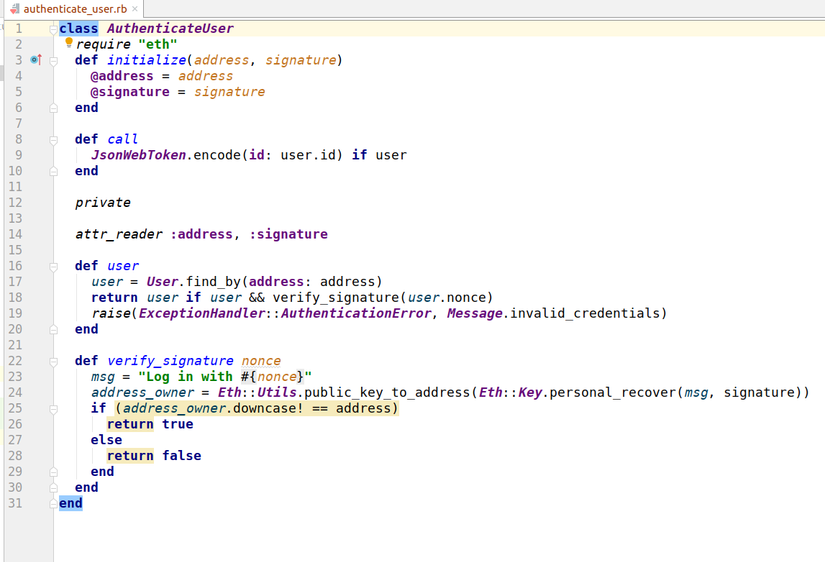
Task: Click the override gutter icon on line 3
Action: tap(36, 60)
